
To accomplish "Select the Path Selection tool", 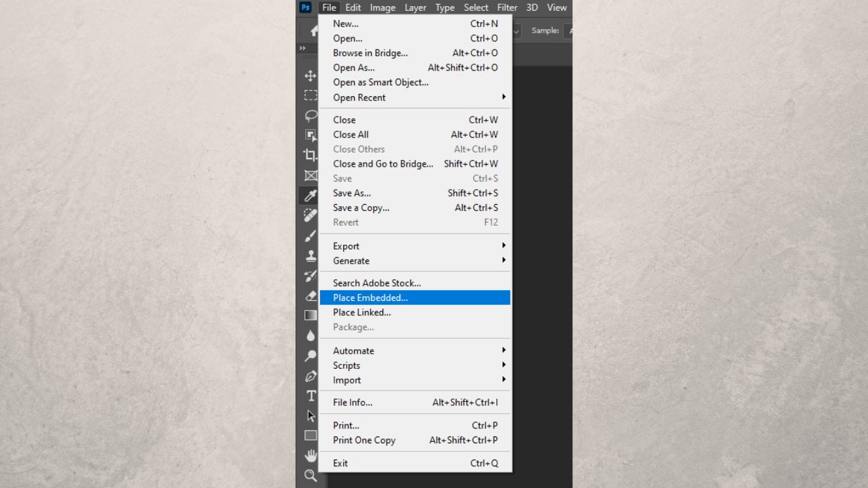I will click(311, 415).
